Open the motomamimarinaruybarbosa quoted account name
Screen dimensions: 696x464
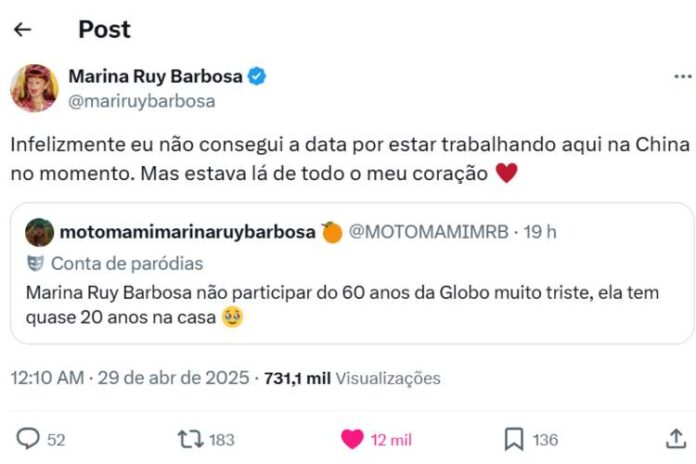pyautogui.click(x=188, y=232)
